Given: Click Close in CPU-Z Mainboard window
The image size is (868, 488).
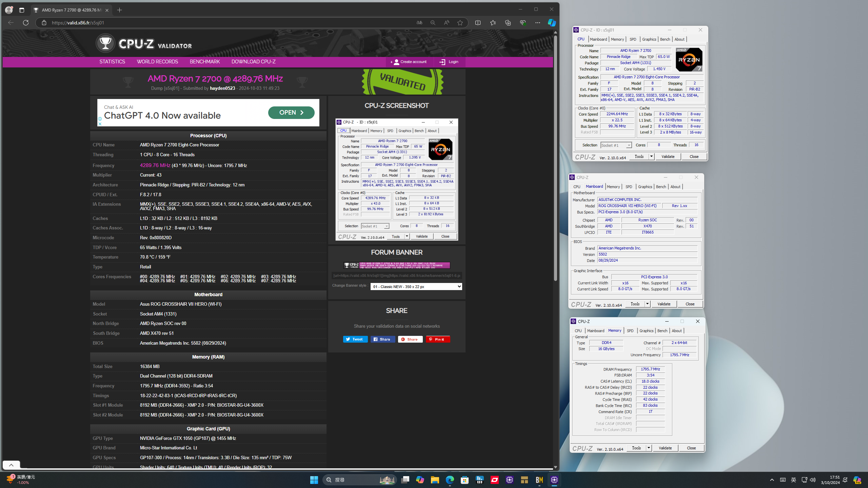Looking at the screenshot, I should click(690, 304).
